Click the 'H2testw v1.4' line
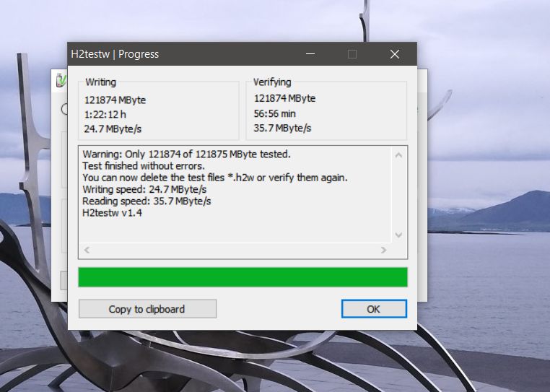 (113, 213)
